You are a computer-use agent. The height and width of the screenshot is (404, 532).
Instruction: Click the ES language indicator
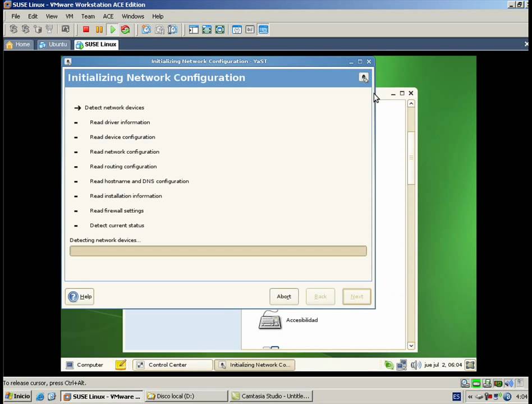[x=456, y=396]
